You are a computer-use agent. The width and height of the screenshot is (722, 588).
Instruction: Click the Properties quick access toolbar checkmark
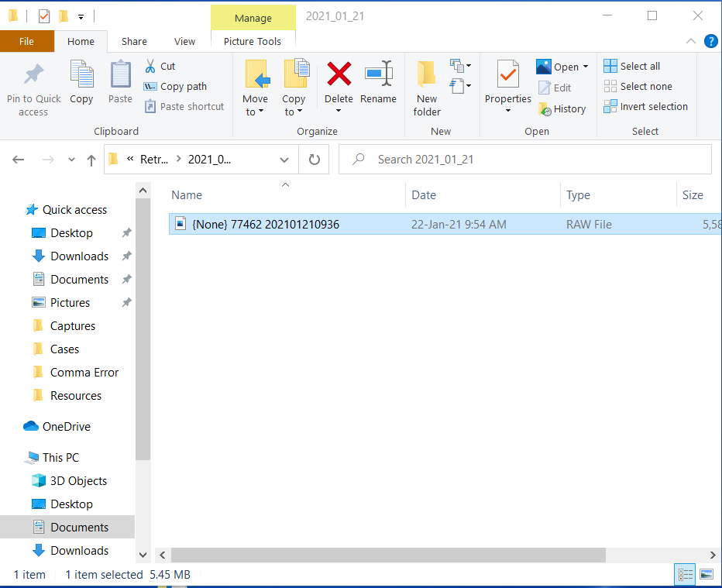pos(44,16)
